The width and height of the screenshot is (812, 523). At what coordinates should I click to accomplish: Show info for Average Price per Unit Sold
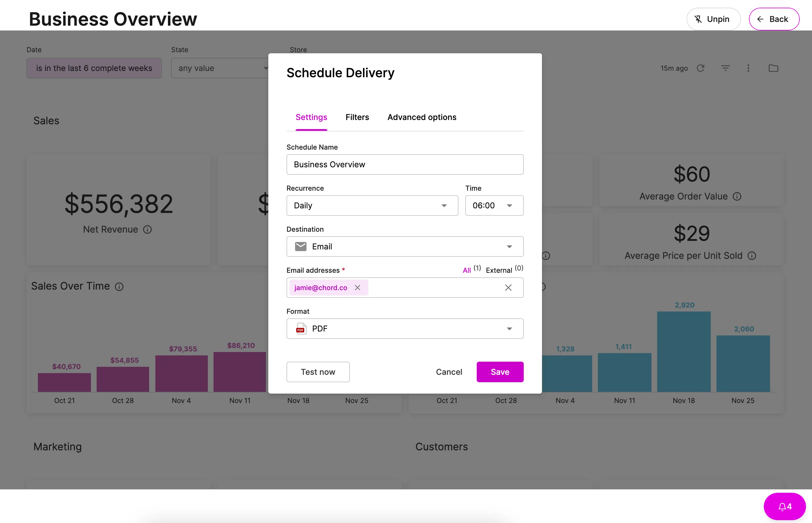pyautogui.click(x=752, y=256)
